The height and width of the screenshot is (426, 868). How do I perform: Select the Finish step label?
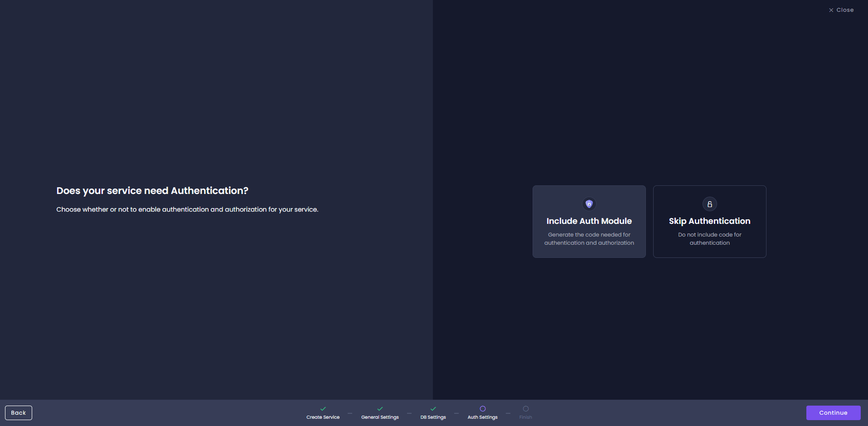coord(525,417)
